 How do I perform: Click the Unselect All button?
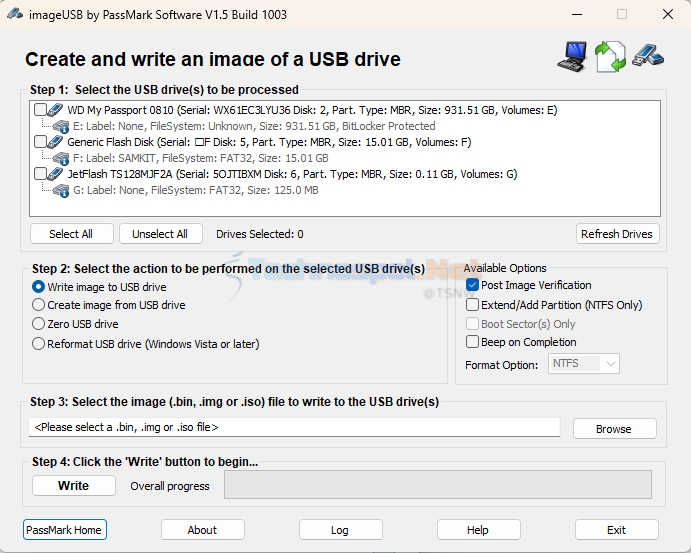click(160, 234)
